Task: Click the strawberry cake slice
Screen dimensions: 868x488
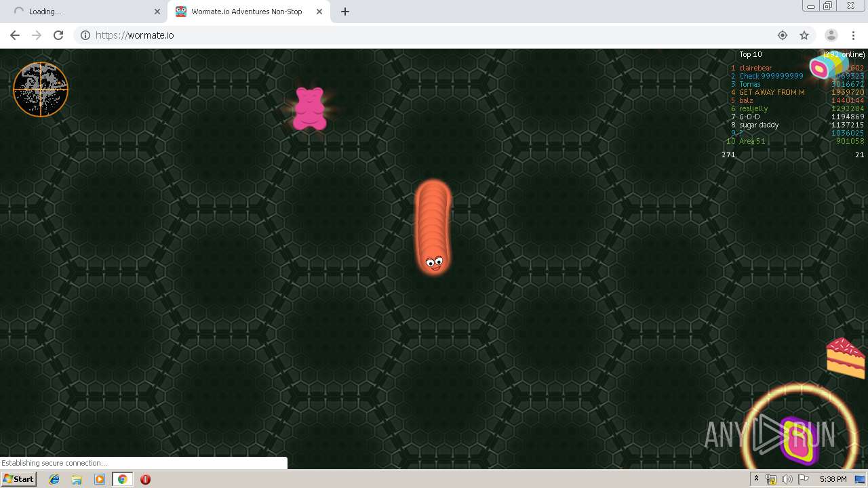Action: tap(846, 358)
